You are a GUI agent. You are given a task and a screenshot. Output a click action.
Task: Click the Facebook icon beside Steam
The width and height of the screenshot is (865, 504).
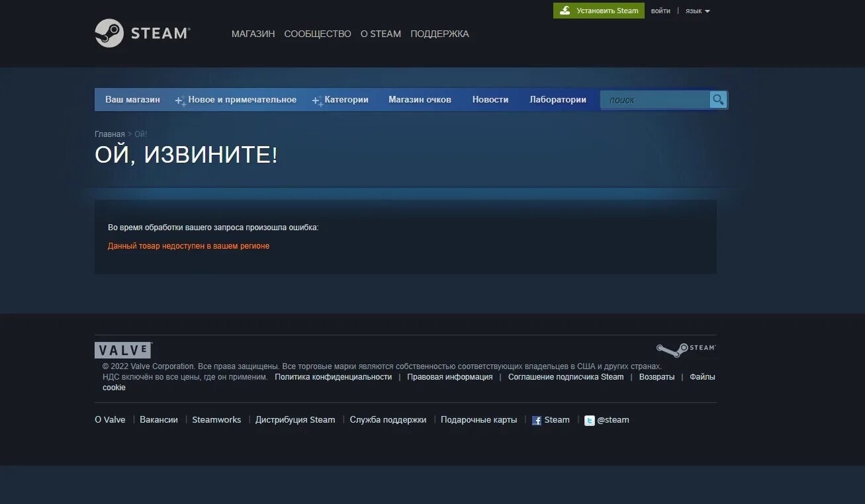pyautogui.click(x=537, y=421)
